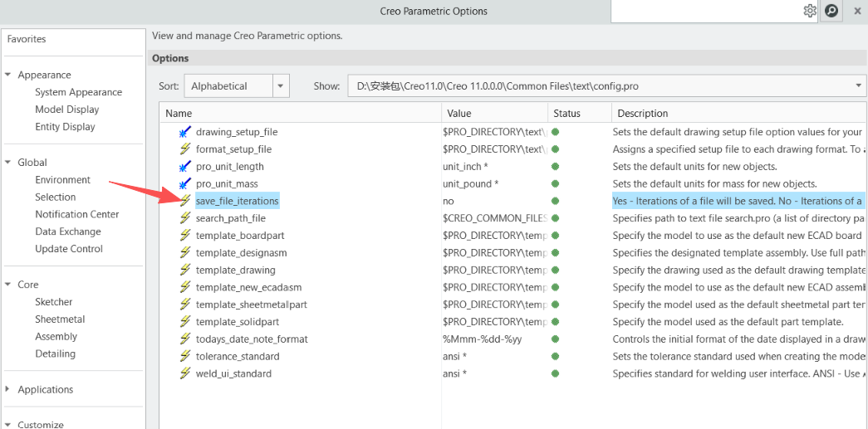Click the options search input field
This screenshot has height=429, width=868.
706,11
